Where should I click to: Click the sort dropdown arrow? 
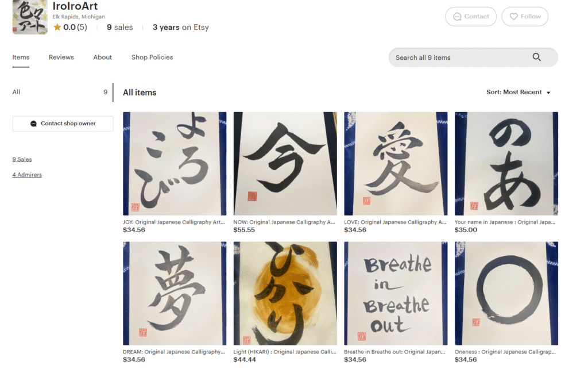pos(548,93)
